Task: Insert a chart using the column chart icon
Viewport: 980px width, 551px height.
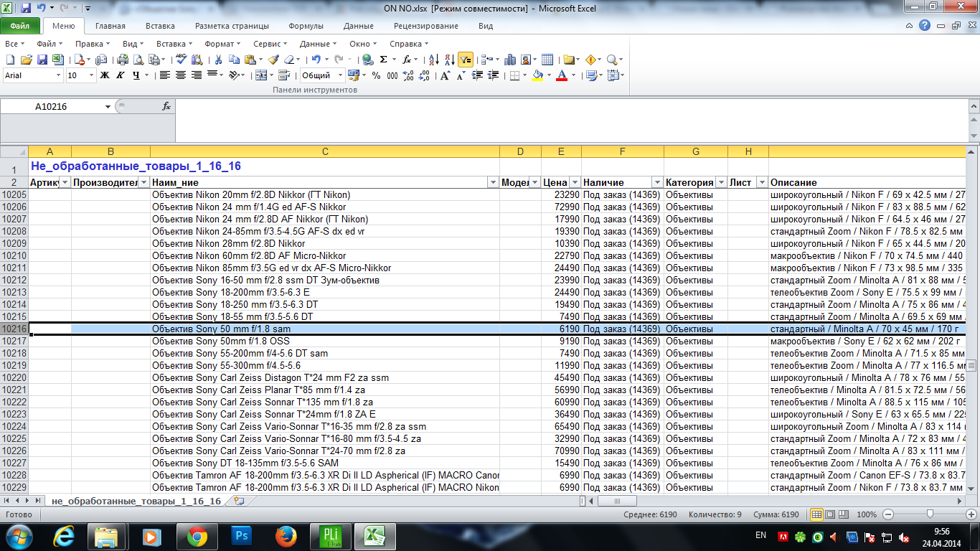Action: (510, 60)
